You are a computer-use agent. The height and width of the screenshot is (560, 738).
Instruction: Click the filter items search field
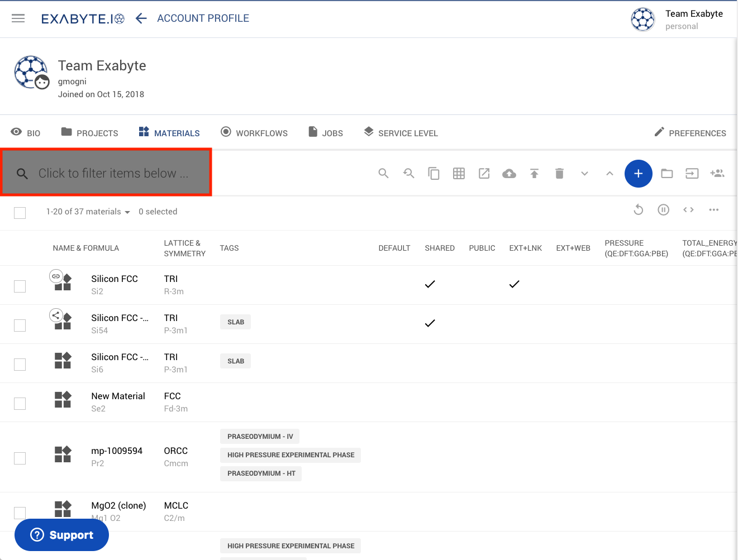coord(113,174)
